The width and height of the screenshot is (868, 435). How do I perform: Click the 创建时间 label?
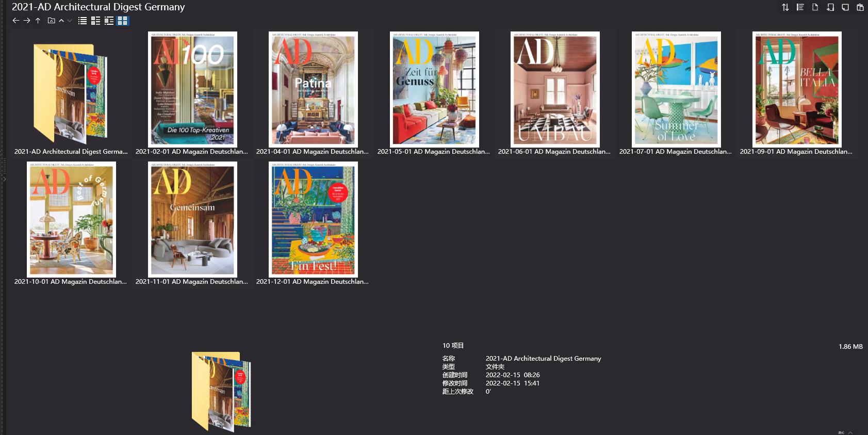pos(455,375)
